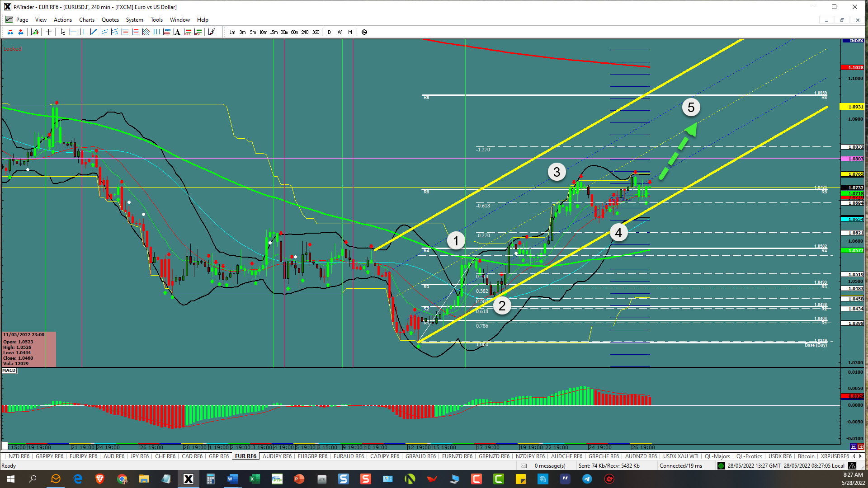868x488 pixels.
Task: Select the vertical line drawing tool
Action: tap(83, 32)
